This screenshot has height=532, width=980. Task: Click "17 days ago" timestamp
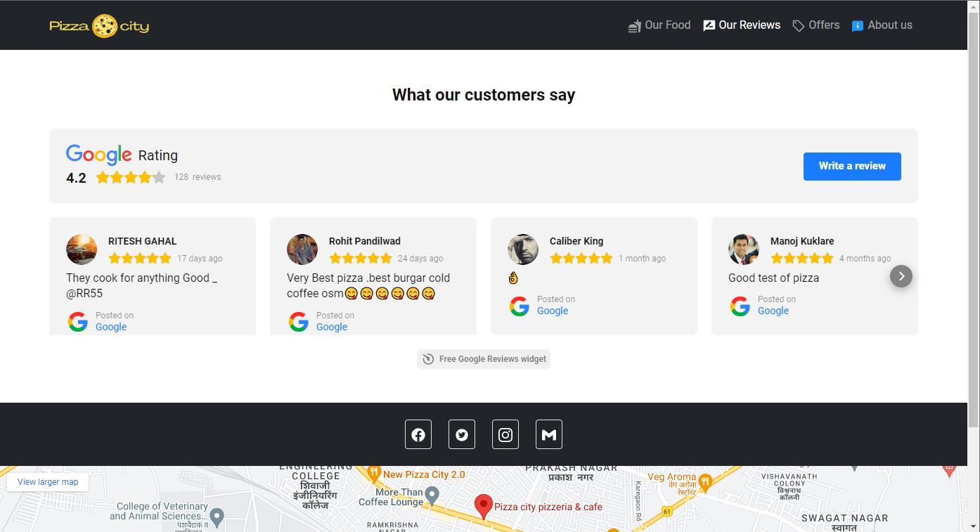[200, 259]
